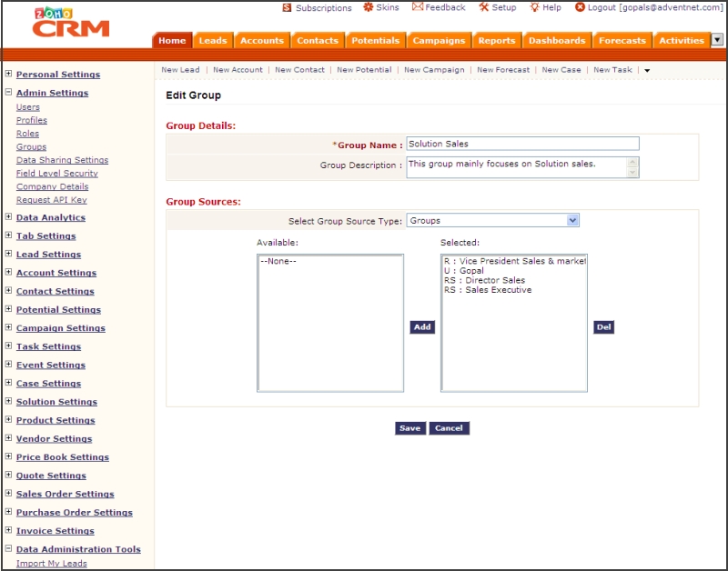This screenshot has width=728, height=571.
Task: Open the Accounts tab
Action: (262, 40)
